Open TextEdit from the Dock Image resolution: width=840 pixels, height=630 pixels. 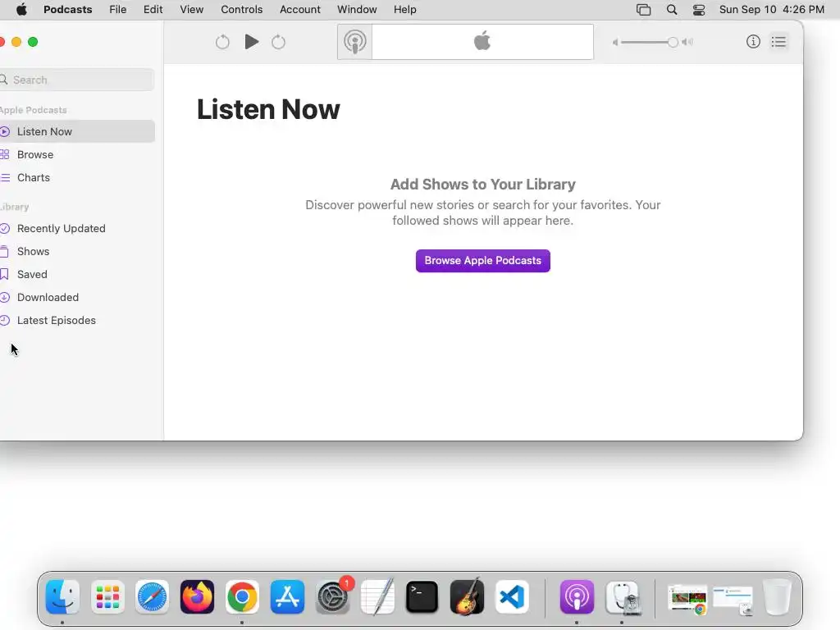point(377,597)
